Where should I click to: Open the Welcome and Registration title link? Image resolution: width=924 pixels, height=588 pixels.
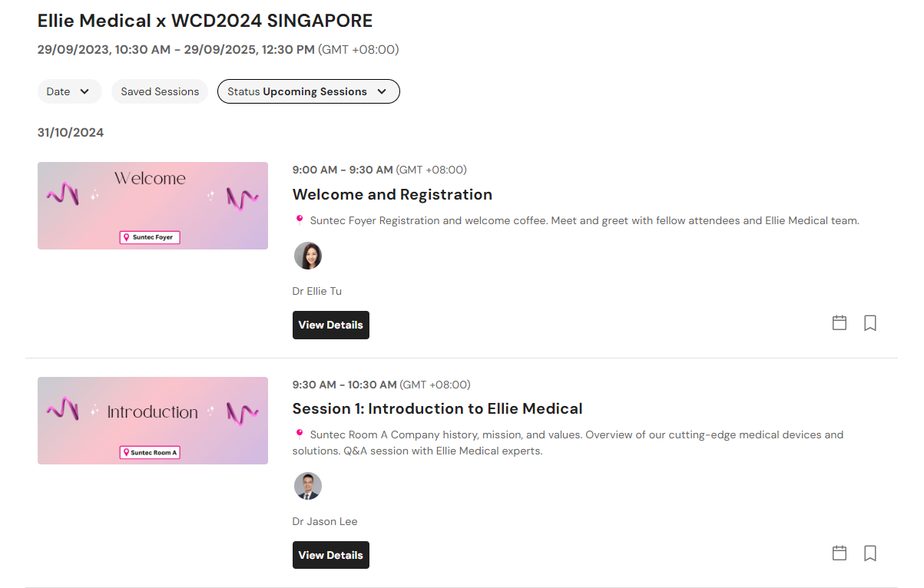[392, 194]
